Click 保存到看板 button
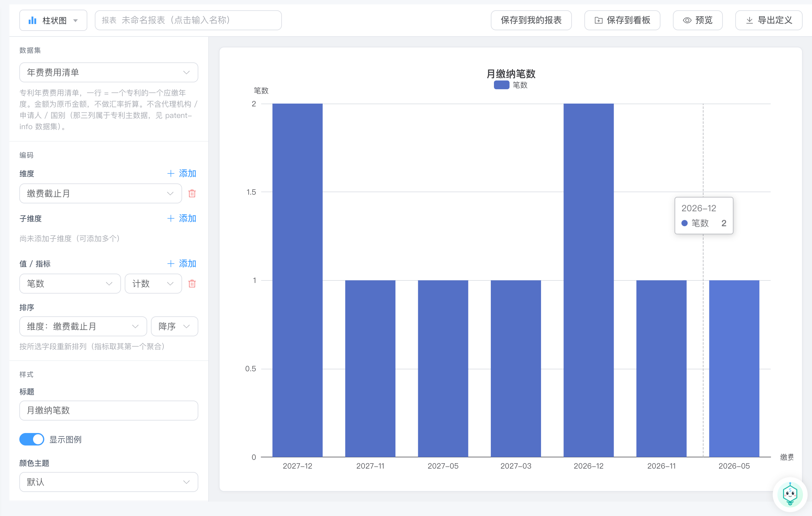The height and width of the screenshot is (516, 812). click(622, 20)
